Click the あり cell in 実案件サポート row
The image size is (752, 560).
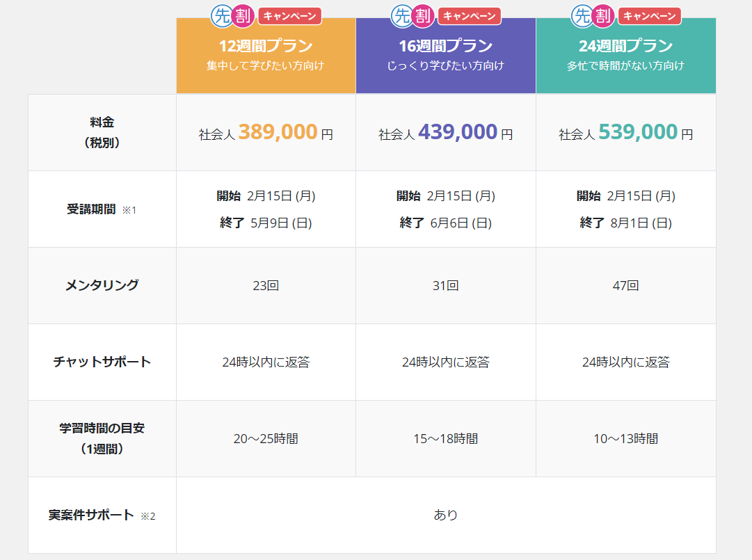446,515
